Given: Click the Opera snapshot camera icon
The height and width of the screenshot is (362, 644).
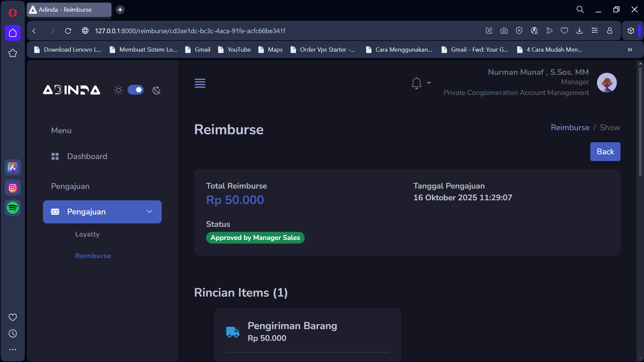Looking at the screenshot, I should 504,31.
